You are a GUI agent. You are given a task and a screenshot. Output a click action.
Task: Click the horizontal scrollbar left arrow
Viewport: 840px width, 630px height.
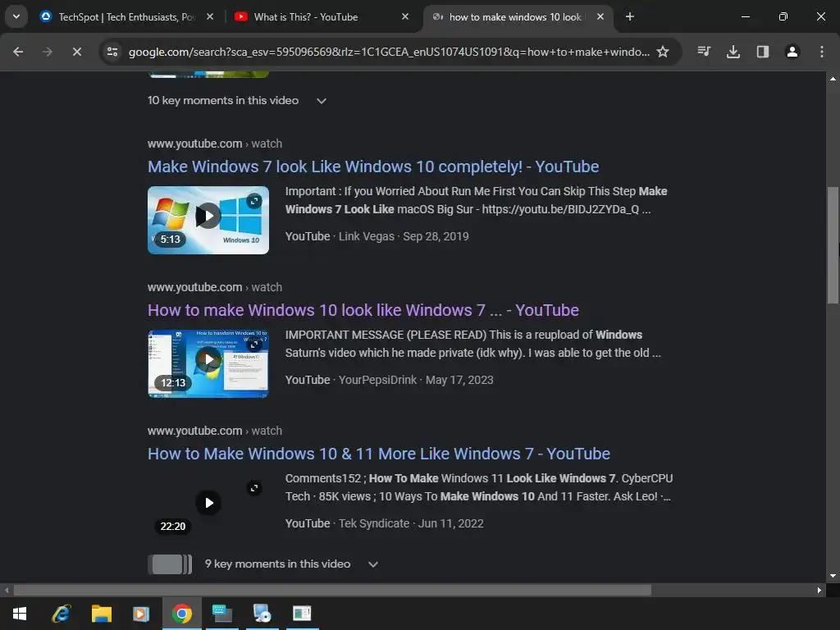(7, 591)
